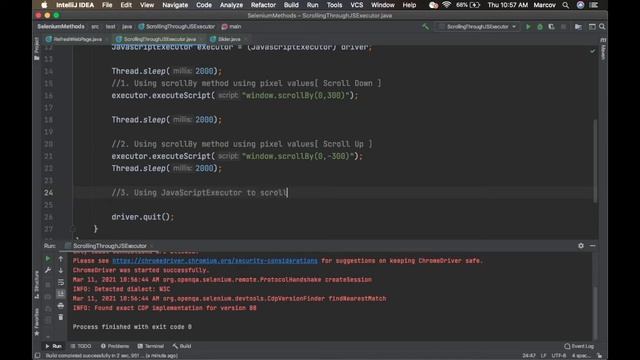Click the driver.quit() code line
This screenshot has width=640, height=360.
pyautogui.click(x=143, y=217)
